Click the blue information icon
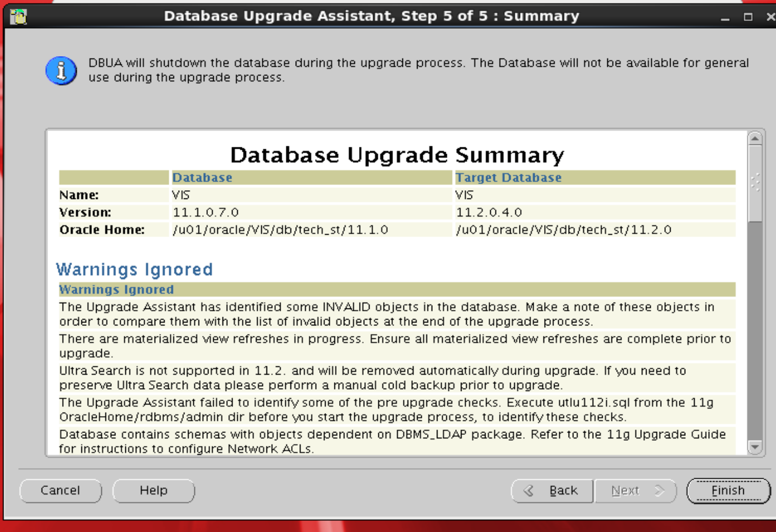Screen dimensions: 776x532 coord(61,71)
